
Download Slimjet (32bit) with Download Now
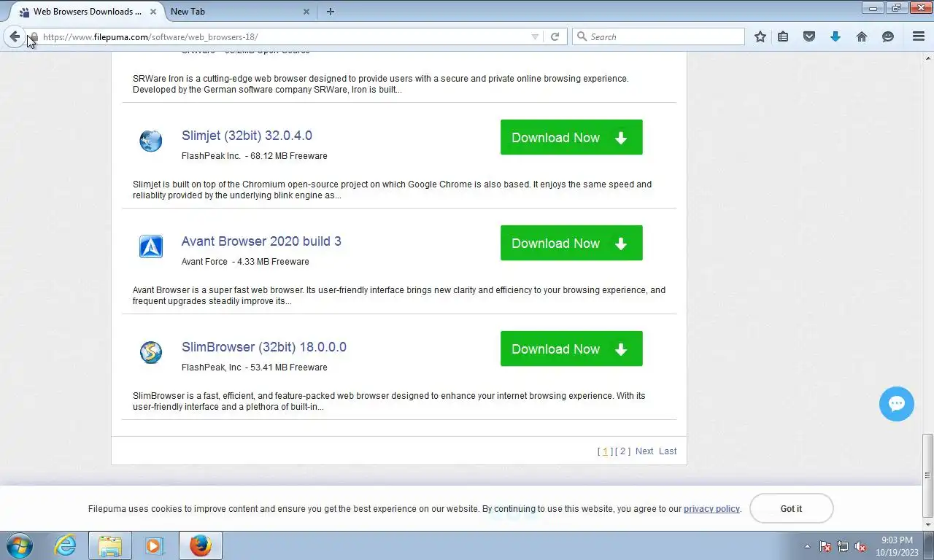pyautogui.click(x=571, y=137)
